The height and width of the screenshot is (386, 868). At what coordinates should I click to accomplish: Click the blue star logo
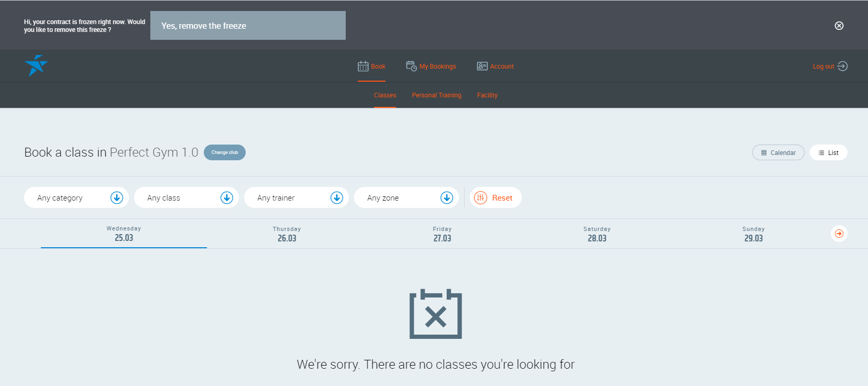(x=36, y=66)
